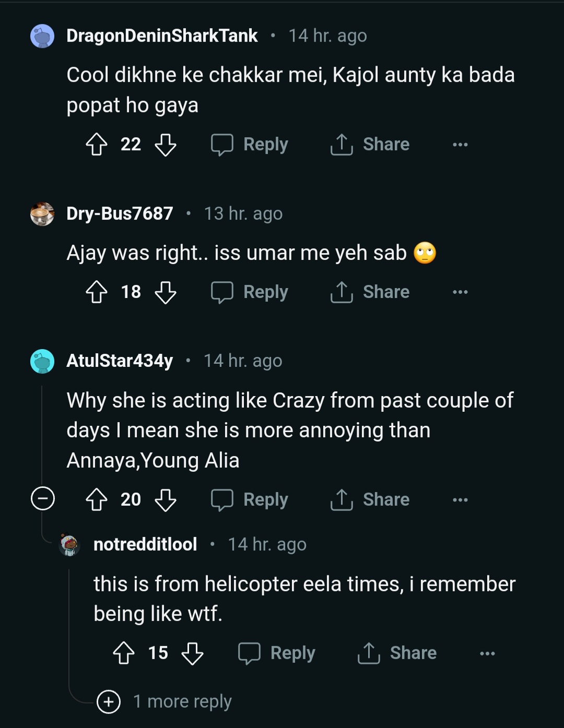The height and width of the screenshot is (728, 564).
Task: Open the notredditlool username link
Action: point(145,544)
